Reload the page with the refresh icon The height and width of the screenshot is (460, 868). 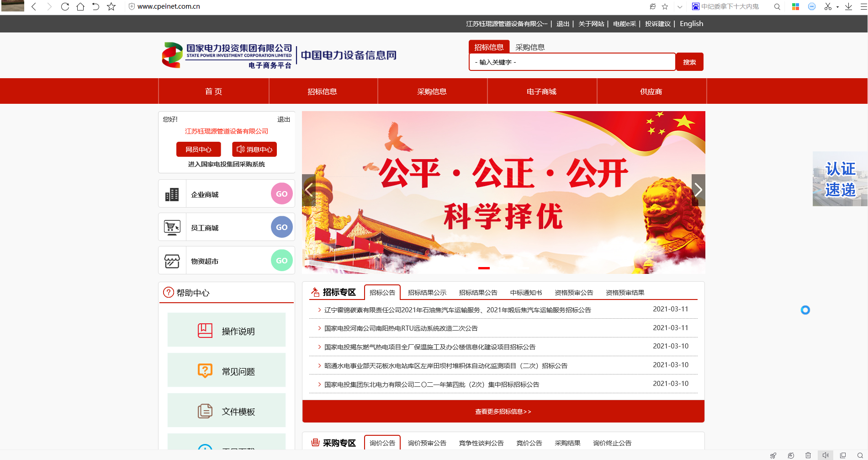tap(65, 6)
